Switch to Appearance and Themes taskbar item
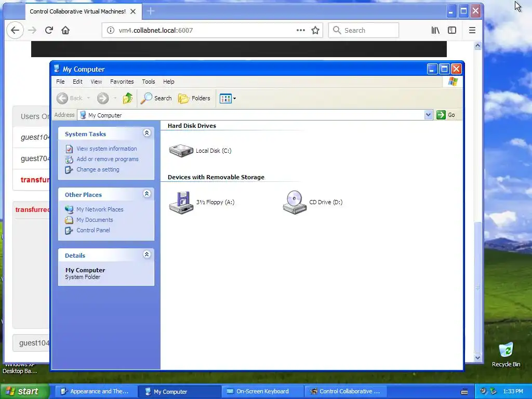Viewport: 532px width, 399px height. click(x=96, y=391)
